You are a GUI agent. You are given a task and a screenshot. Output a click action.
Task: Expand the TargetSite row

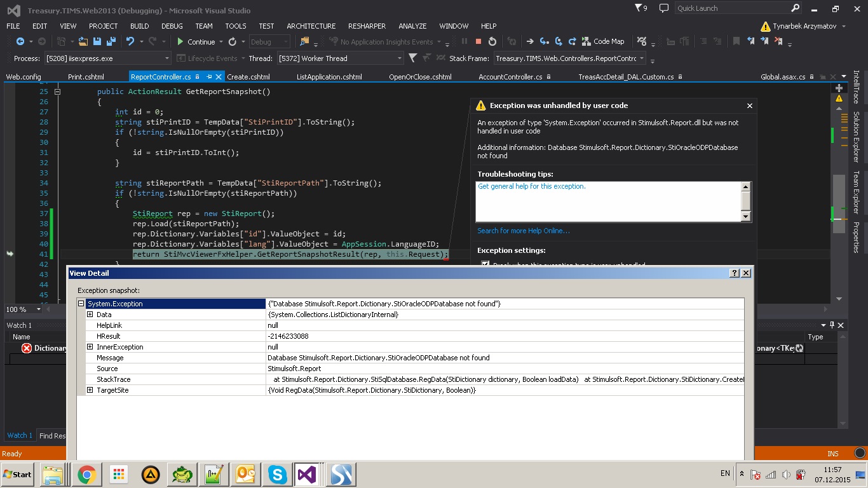(x=90, y=390)
